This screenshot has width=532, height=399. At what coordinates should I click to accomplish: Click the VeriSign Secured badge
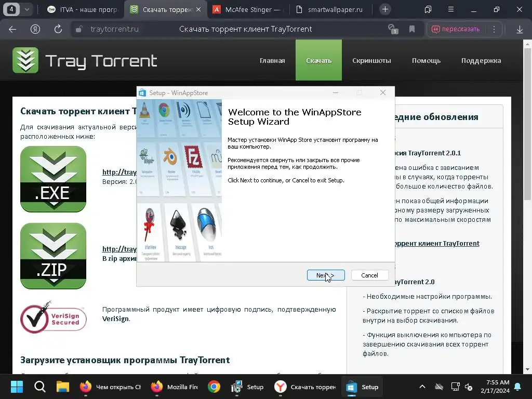coord(54,317)
